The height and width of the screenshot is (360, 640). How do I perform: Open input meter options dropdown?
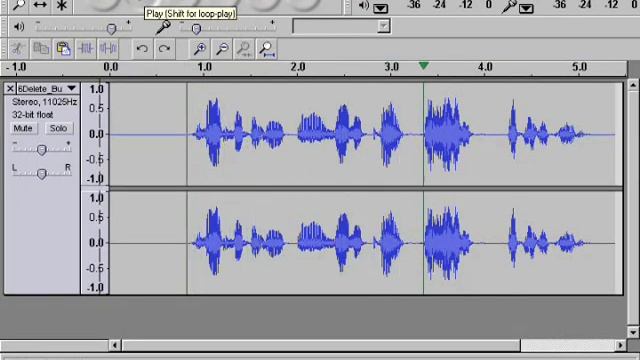pyautogui.click(x=526, y=8)
